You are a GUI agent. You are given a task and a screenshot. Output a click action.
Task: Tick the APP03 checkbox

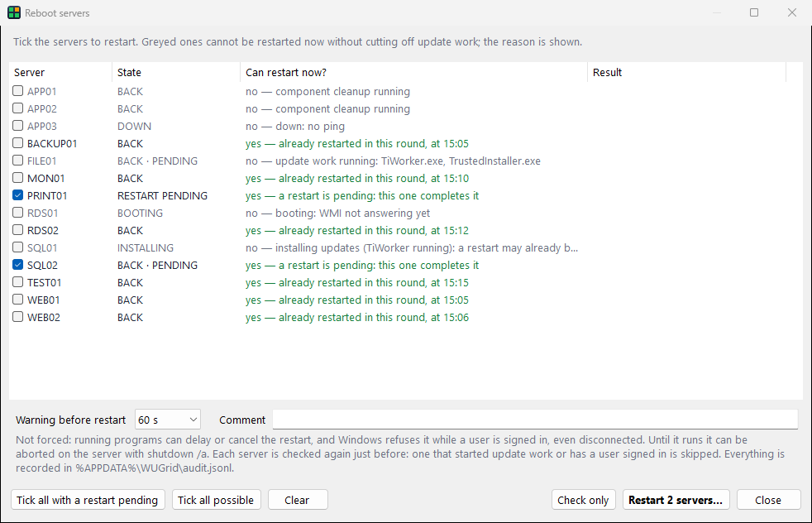pyautogui.click(x=18, y=126)
